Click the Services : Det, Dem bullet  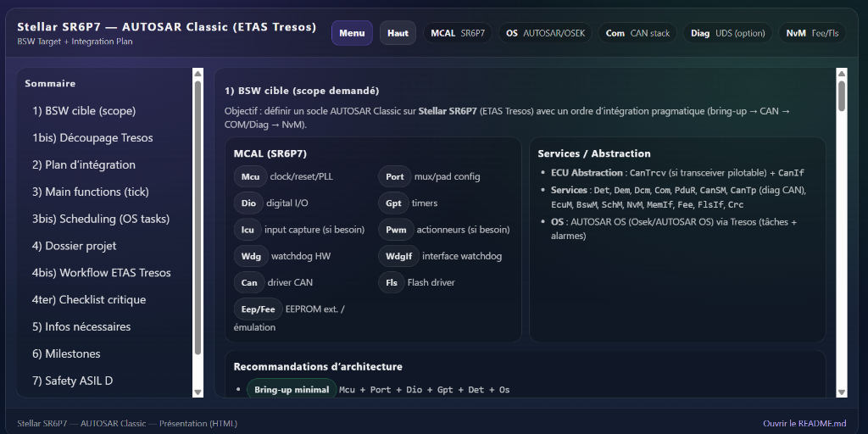click(x=678, y=197)
